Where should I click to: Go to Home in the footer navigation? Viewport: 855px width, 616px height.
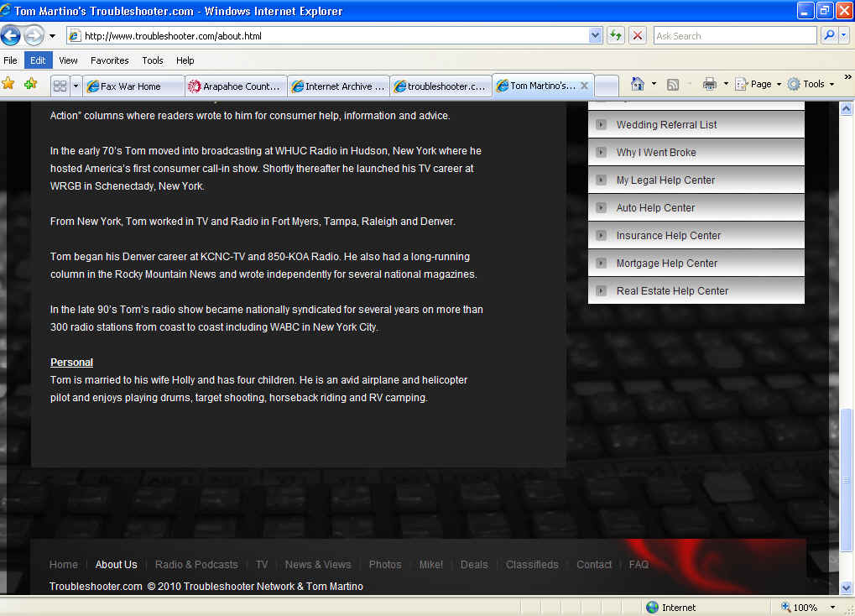pyautogui.click(x=63, y=565)
